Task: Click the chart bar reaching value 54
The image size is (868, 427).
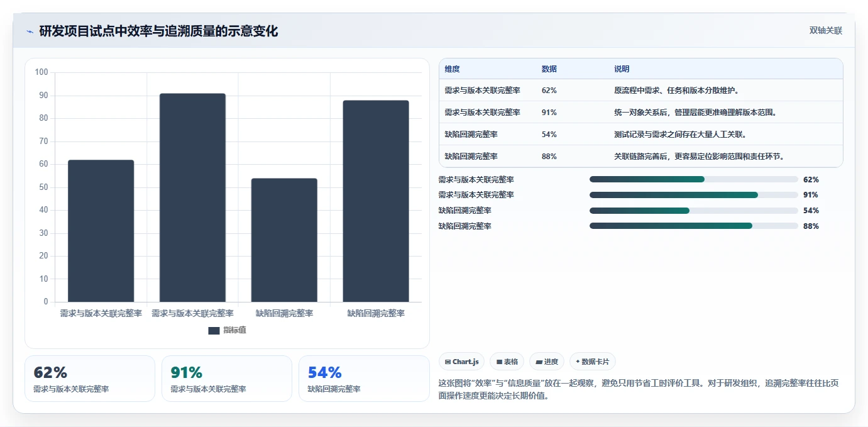Action: pos(284,240)
